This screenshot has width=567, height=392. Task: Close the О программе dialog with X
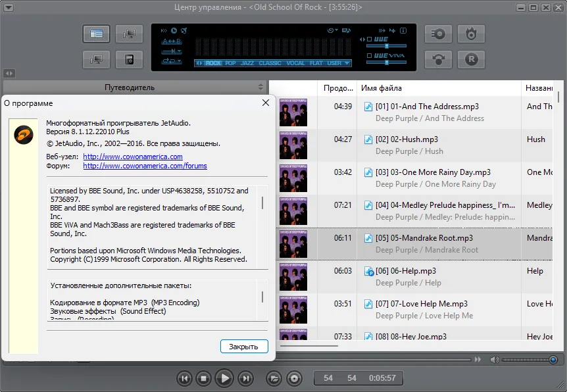point(266,103)
